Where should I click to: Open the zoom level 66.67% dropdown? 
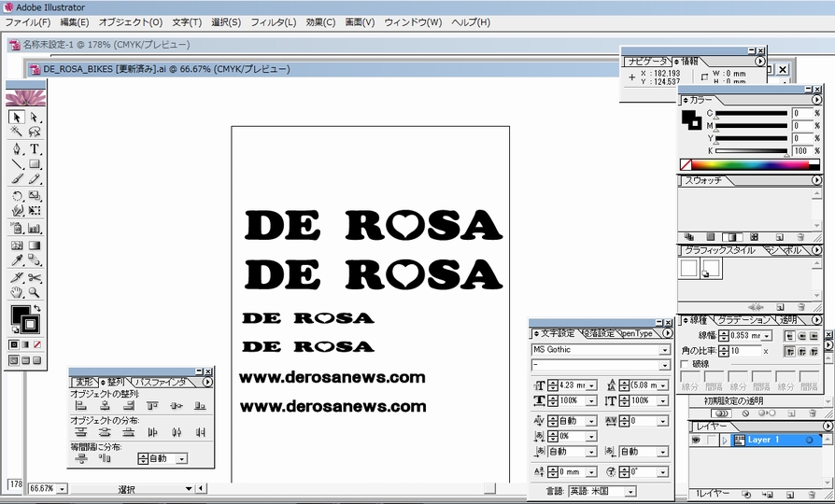[x=61, y=488]
